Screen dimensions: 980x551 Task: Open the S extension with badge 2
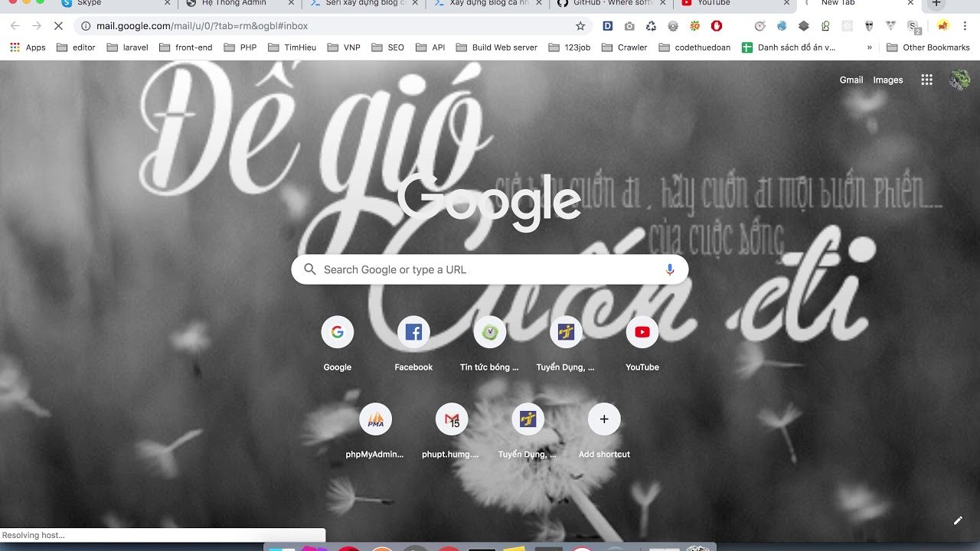[914, 27]
